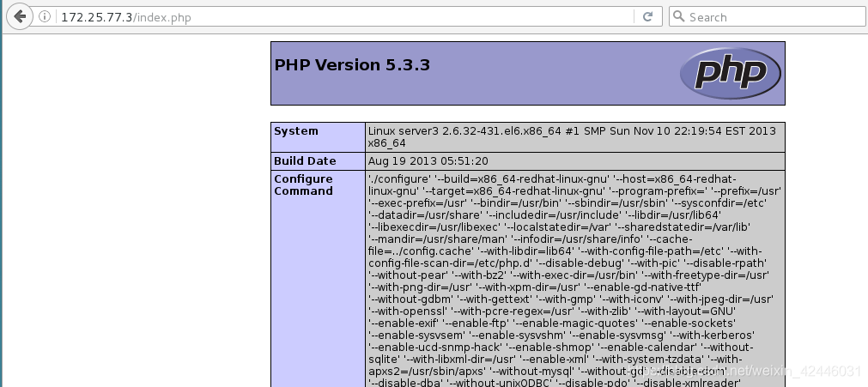
Task: Click the '--enable-sysvsem' option text
Action: (417, 335)
